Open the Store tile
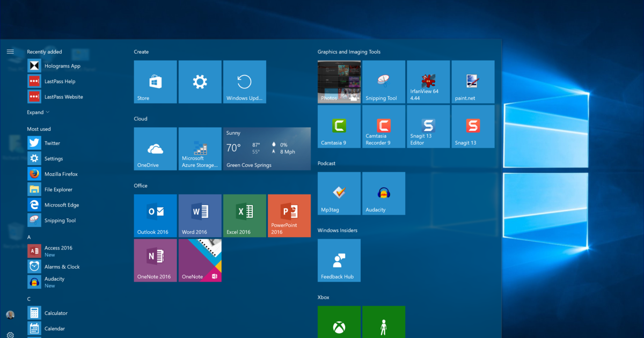The width and height of the screenshot is (644, 338). 155,82
